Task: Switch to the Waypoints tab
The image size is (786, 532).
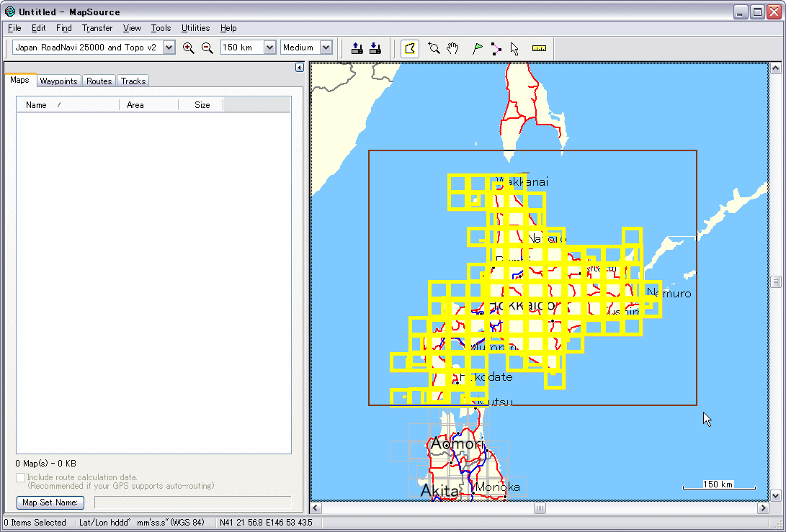Action: (x=58, y=81)
